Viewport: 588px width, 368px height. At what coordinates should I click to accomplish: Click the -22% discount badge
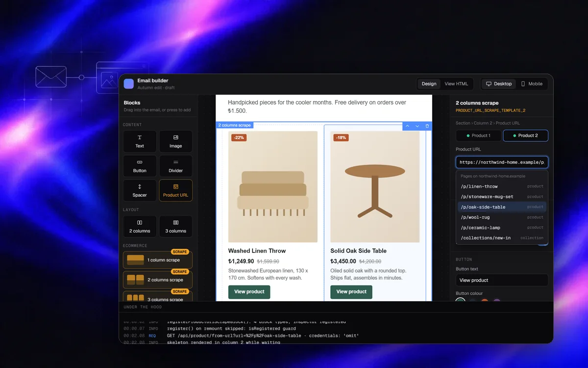point(239,138)
